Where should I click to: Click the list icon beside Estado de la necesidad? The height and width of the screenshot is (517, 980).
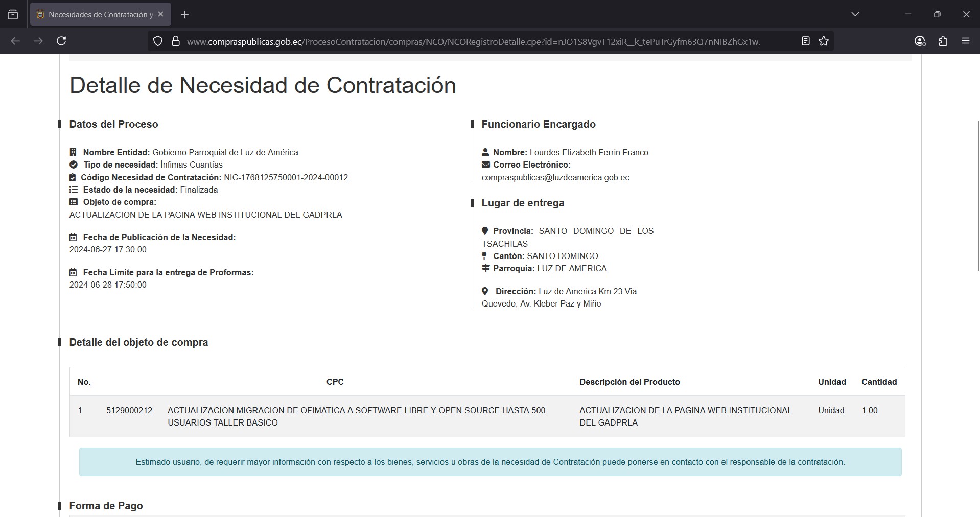click(73, 190)
